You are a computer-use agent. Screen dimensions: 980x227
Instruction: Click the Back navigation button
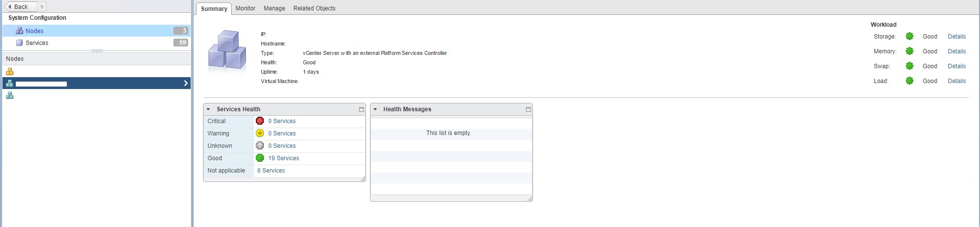[20, 6]
